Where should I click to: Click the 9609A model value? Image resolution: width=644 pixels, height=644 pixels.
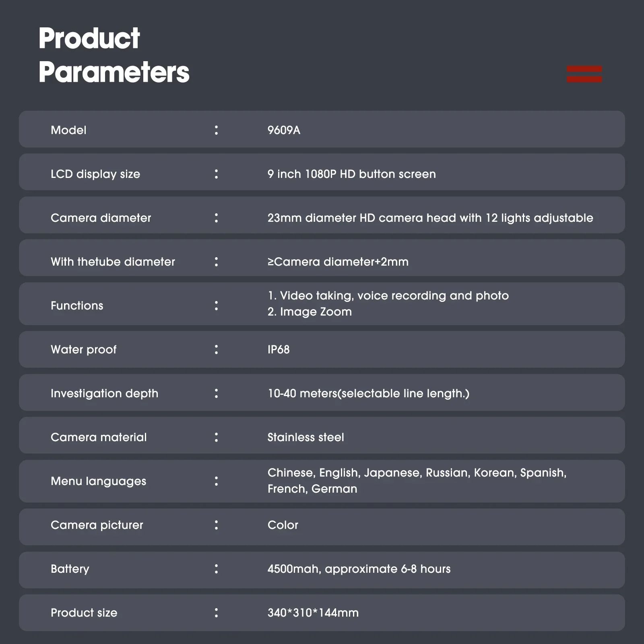tap(284, 130)
